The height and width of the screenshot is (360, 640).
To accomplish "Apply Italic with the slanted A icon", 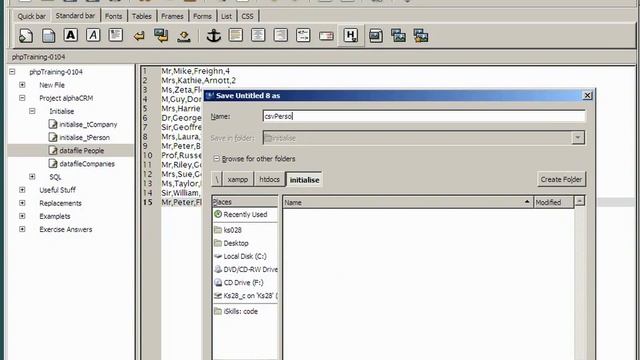I will [93, 35].
